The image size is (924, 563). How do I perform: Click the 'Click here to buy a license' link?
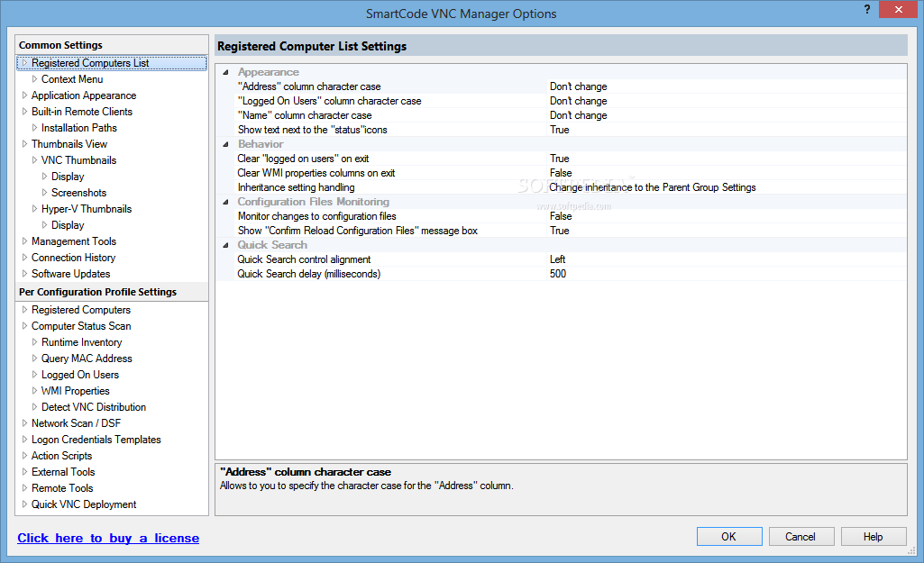coord(108,538)
